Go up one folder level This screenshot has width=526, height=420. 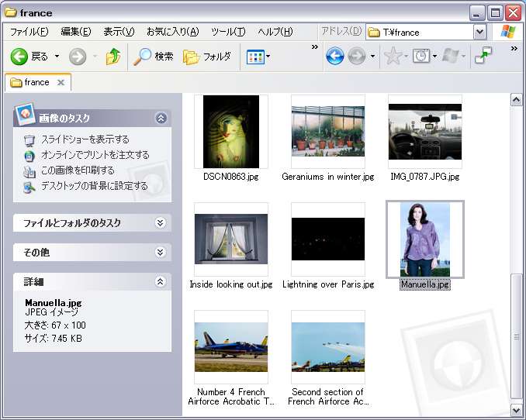113,56
